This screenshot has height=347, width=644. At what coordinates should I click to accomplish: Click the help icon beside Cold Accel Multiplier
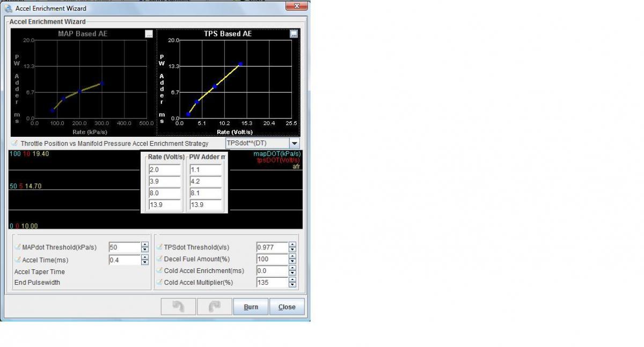[x=159, y=283]
